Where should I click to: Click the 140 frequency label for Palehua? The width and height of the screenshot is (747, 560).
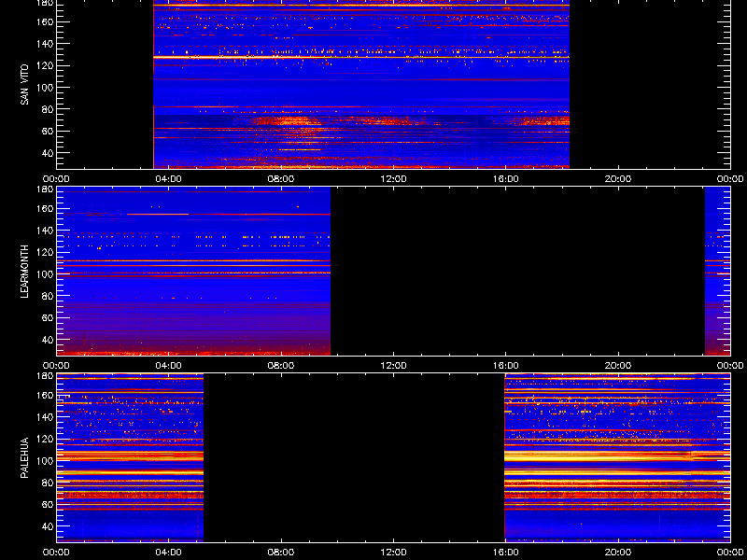[x=45, y=417]
